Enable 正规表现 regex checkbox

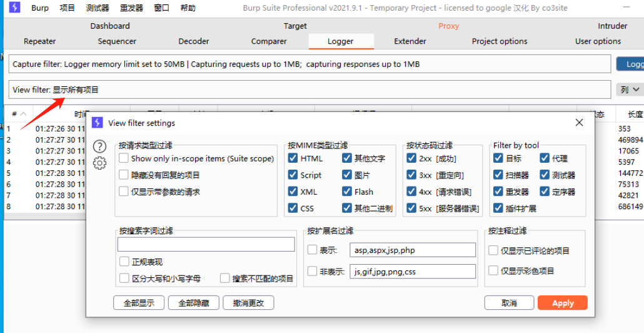click(124, 262)
